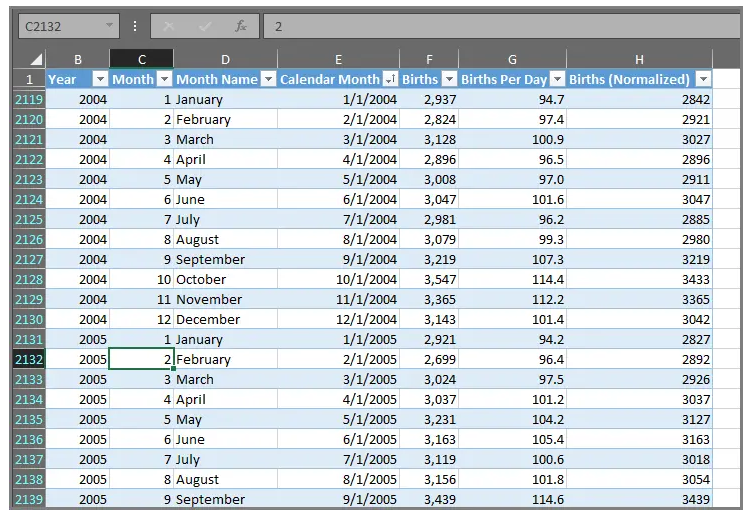
Task: Click the formula bar options dots
Action: [x=135, y=26]
